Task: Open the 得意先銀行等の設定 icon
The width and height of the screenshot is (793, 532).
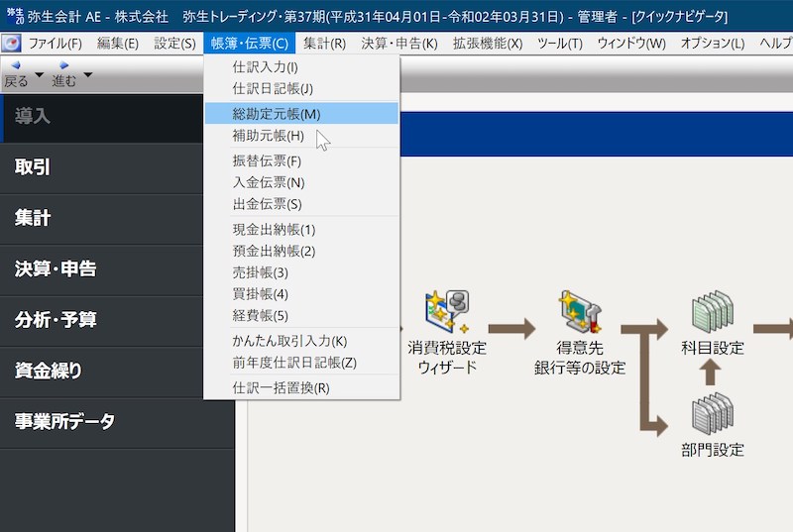Action: click(580, 311)
